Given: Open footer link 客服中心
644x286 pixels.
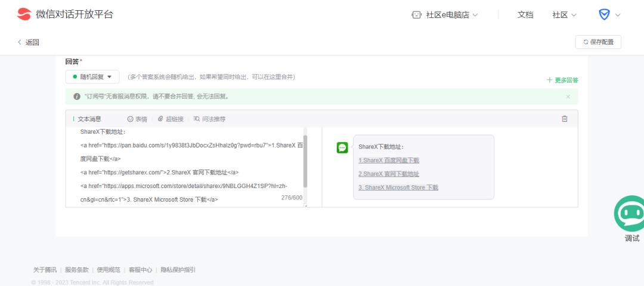Looking at the screenshot, I should (x=141, y=270).
